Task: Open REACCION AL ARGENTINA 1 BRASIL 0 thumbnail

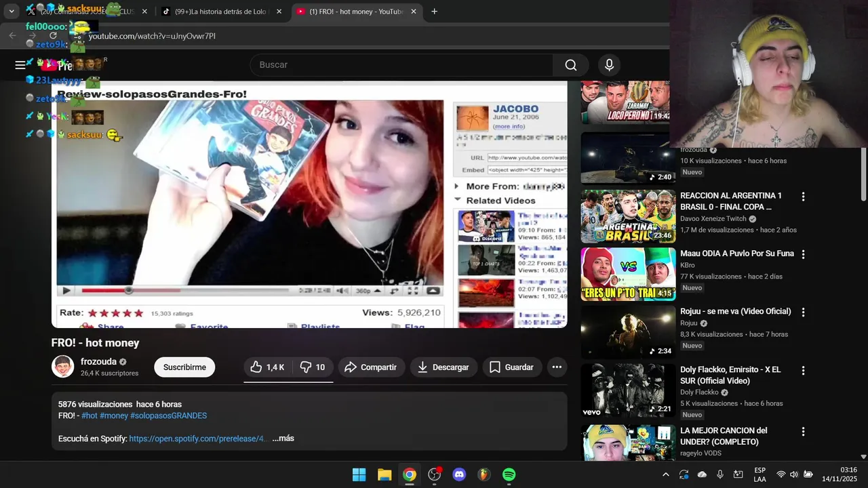Action: pyautogui.click(x=628, y=216)
